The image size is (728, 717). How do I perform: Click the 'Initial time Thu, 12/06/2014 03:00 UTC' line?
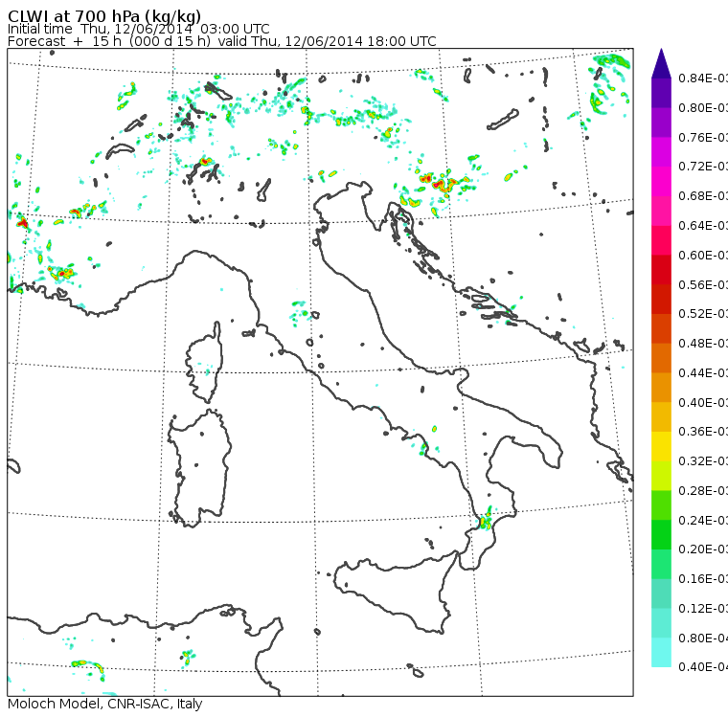[138, 29]
